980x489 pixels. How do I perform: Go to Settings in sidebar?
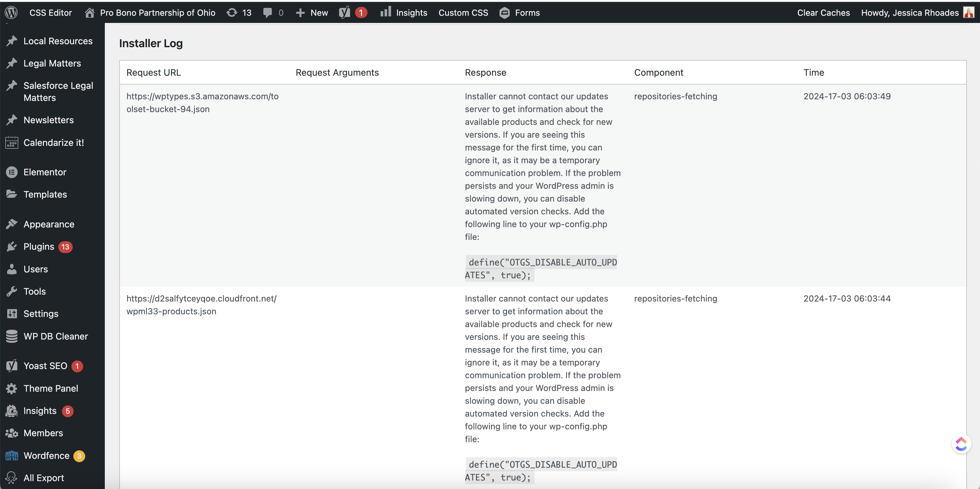41,314
